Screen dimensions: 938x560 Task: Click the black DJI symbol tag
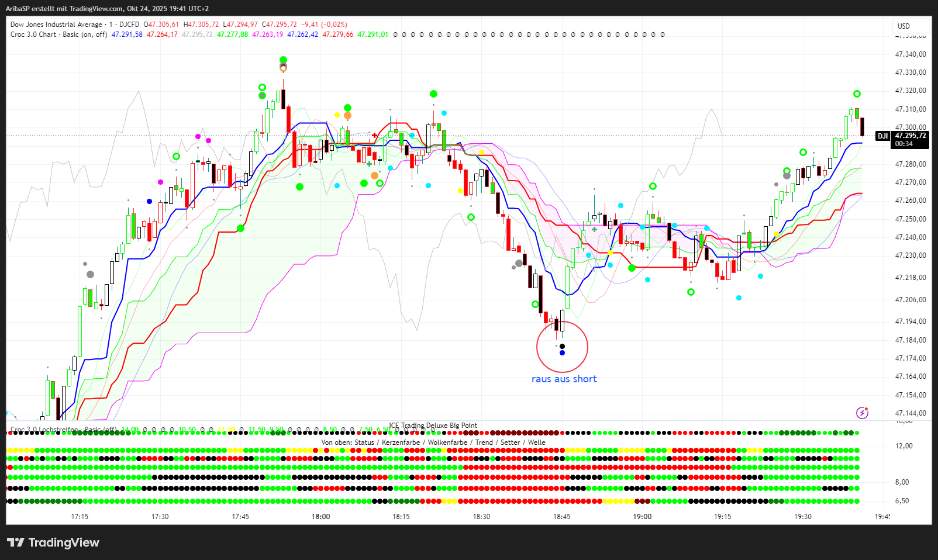coord(882,136)
